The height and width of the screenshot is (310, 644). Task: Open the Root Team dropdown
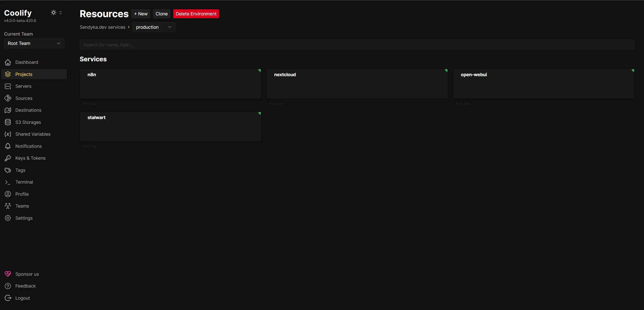pos(34,43)
